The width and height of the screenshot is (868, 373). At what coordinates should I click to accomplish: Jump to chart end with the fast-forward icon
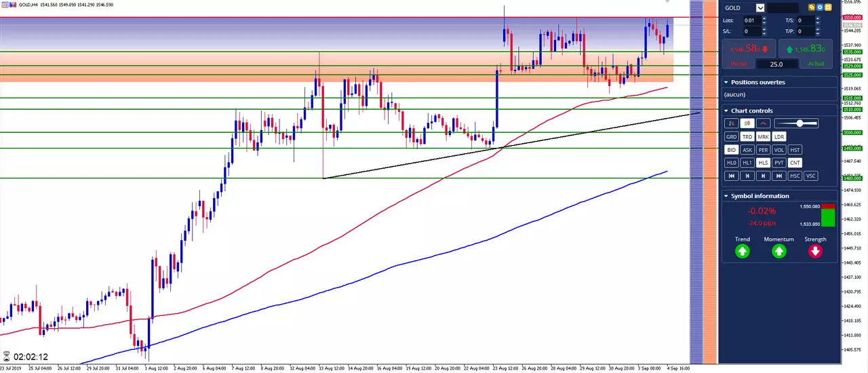point(779,176)
